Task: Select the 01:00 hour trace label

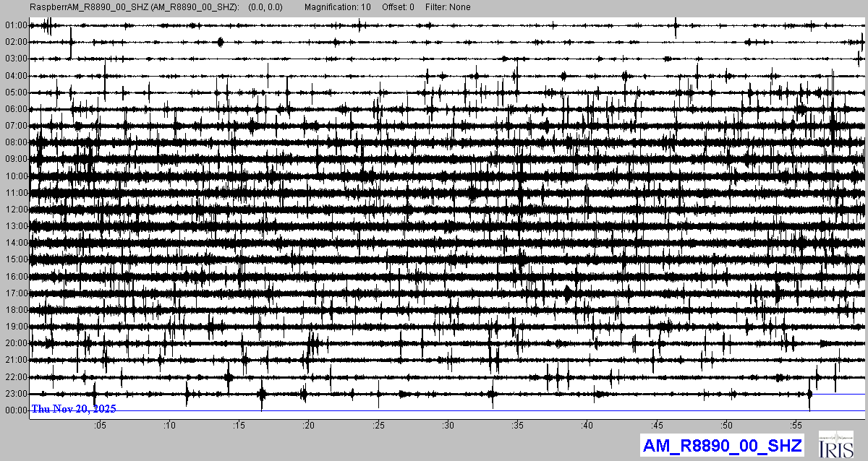Action: pos(16,25)
